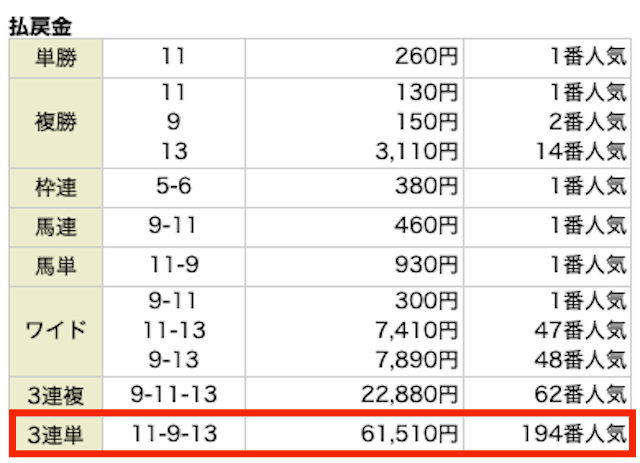Click the 7,890円 wide payout
The height and width of the screenshot is (463, 640).
tap(416, 360)
